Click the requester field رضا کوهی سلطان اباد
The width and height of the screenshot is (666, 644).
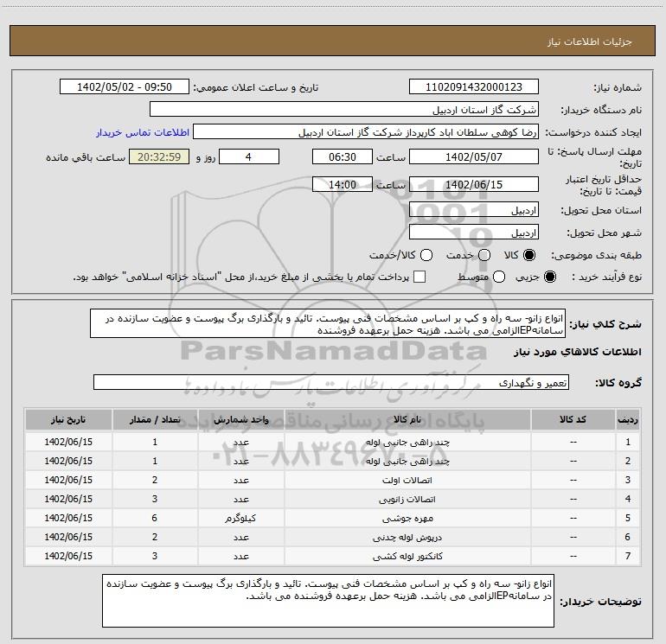[366, 132]
